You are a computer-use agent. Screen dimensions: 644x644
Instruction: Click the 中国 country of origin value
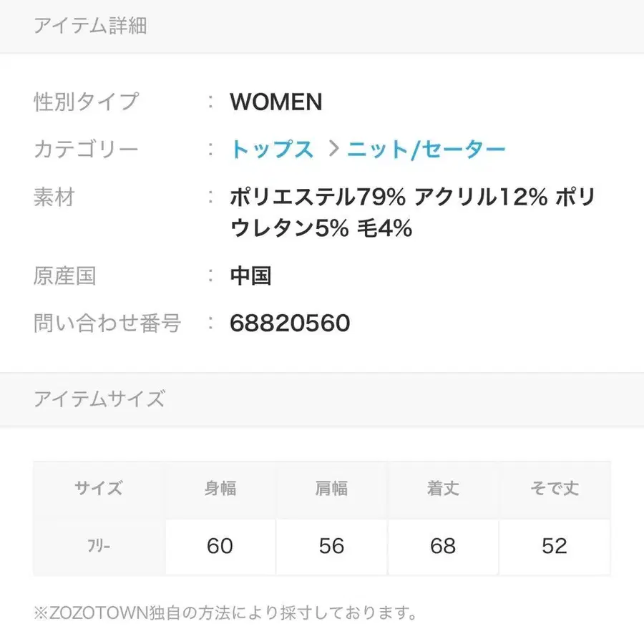[x=250, y=276]
